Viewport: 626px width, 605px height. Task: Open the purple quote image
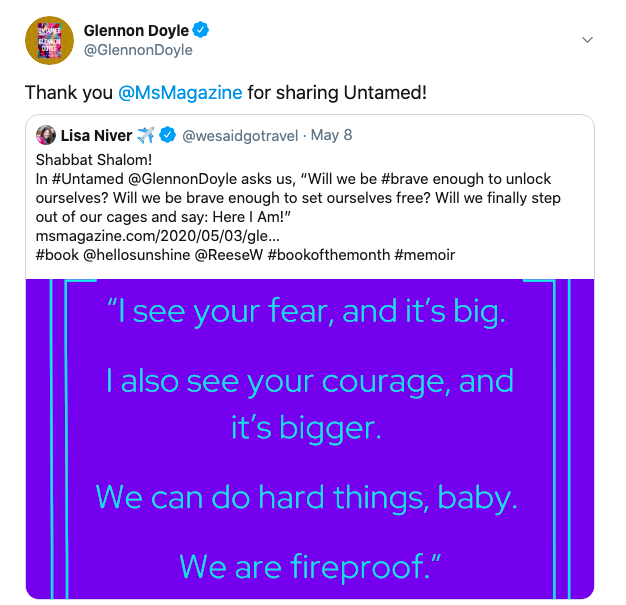[x=310, y=439]
